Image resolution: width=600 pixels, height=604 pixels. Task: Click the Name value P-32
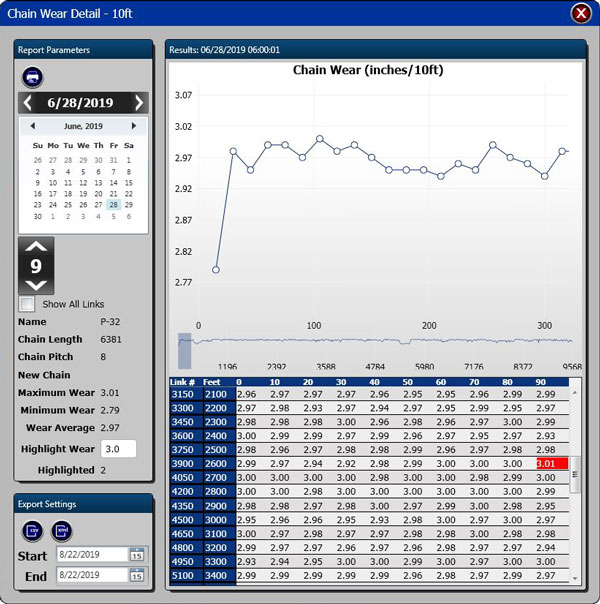(110, 322)
